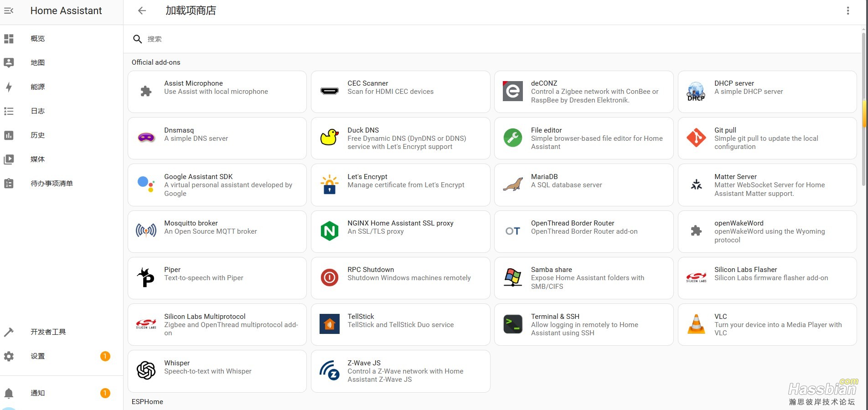Open the Matter Server icon
This screenshot has height=410, width=868.
pos(696,184)
